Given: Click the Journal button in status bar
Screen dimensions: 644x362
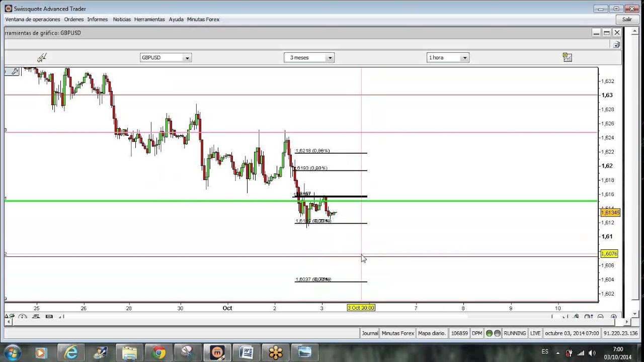Looking at the screenshot, I should tap(370, 333).
